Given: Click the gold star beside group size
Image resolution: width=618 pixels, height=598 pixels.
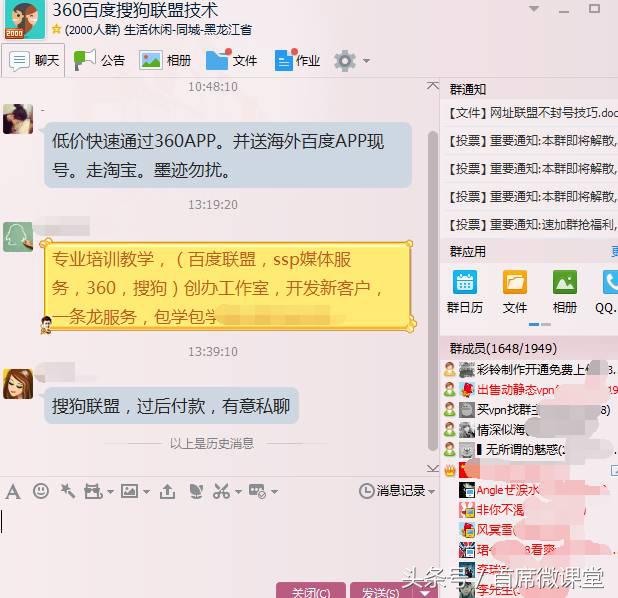Looking at the screenshot, I should pyautogui.click(x=56, y=29).
